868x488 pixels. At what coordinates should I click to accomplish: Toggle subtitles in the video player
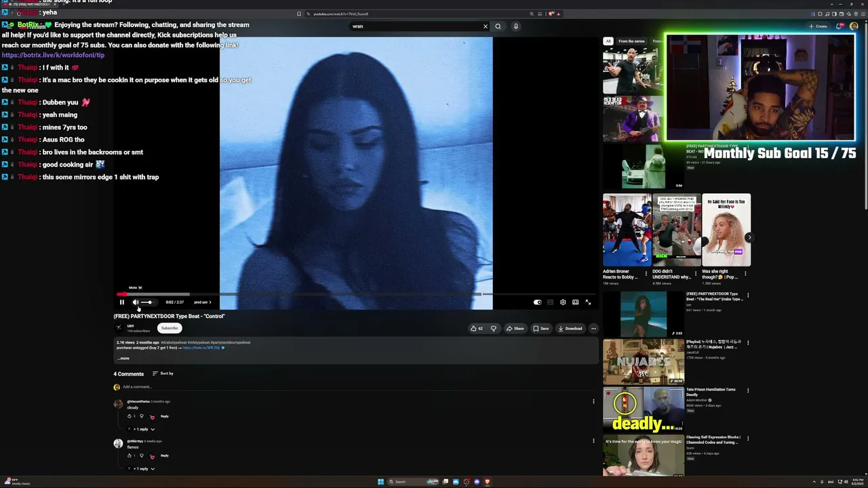(550, 302)
